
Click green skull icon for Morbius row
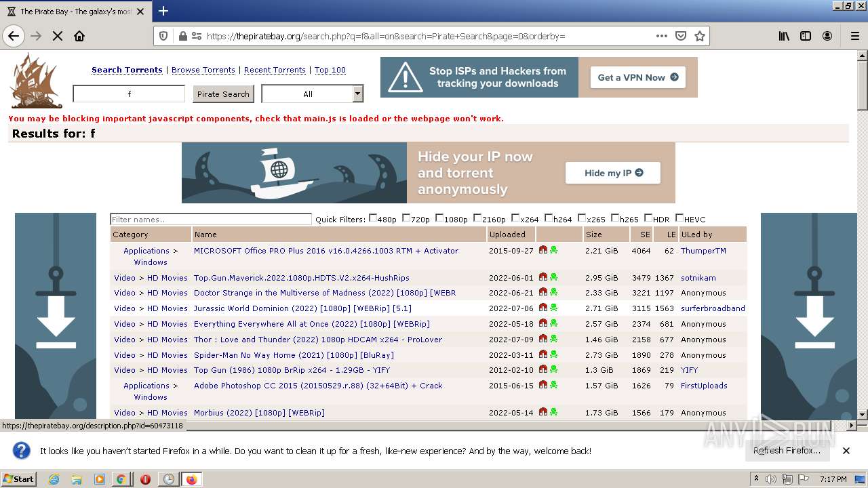coord(554,412)
